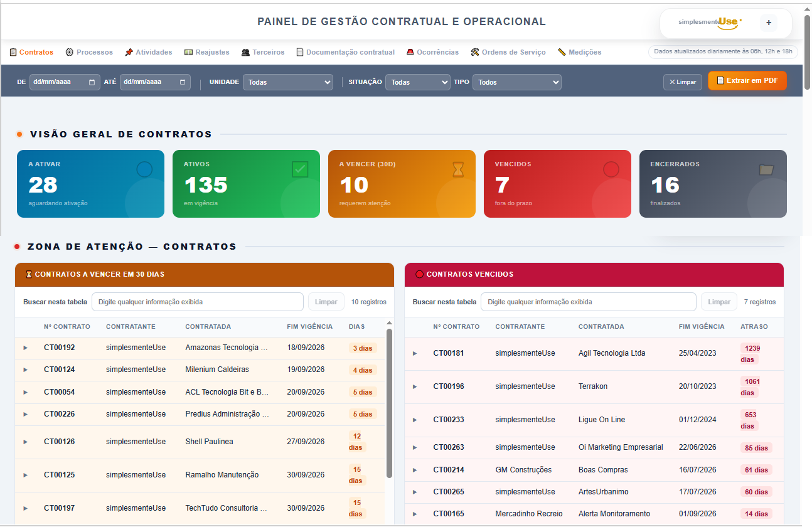Click the plus button beside simplesmenteUse logo

point(769,23)
